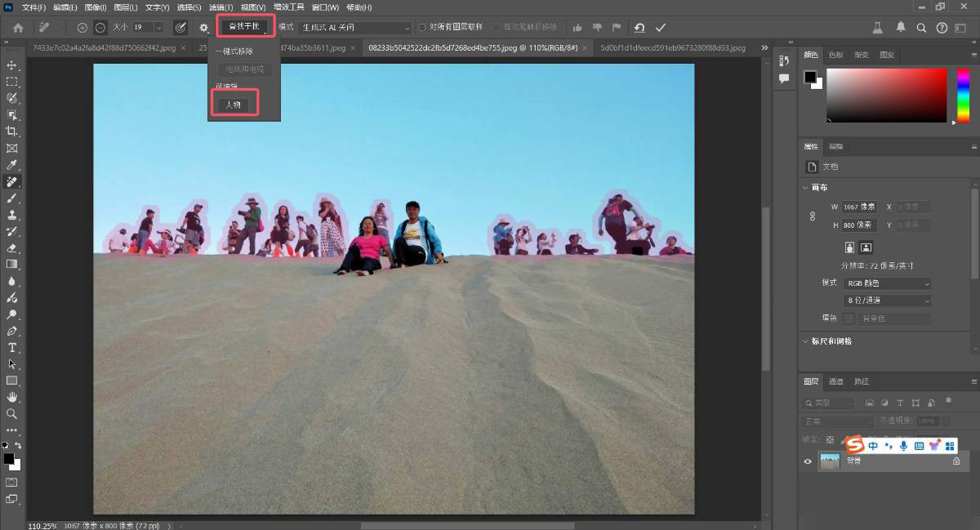The image size is (980, 530).
Task: Select the Crop tool
Action: click(x=11, y=131)
